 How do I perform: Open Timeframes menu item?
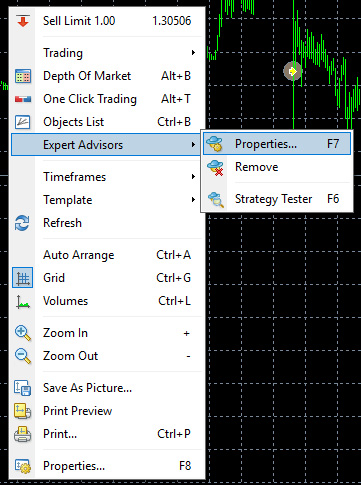108,177
